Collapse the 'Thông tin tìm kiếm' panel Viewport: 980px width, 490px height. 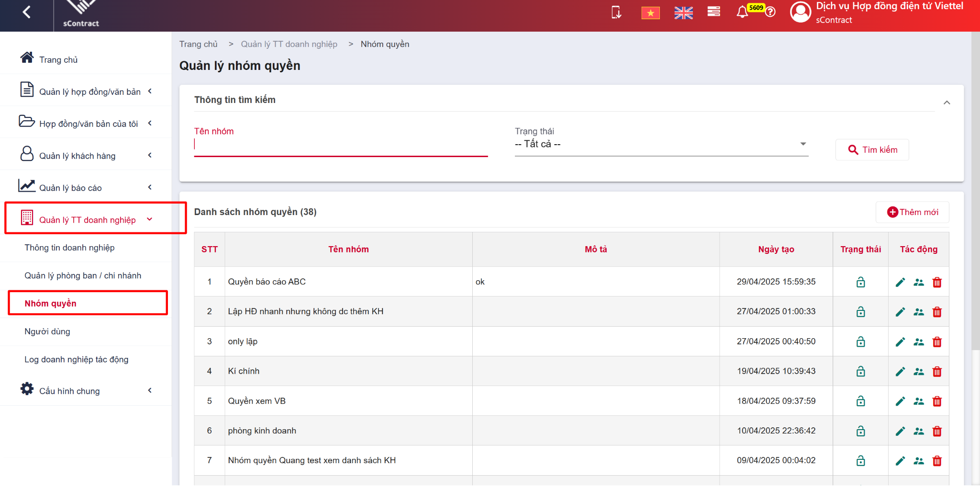pyautogui.click(x=947, y=103)
